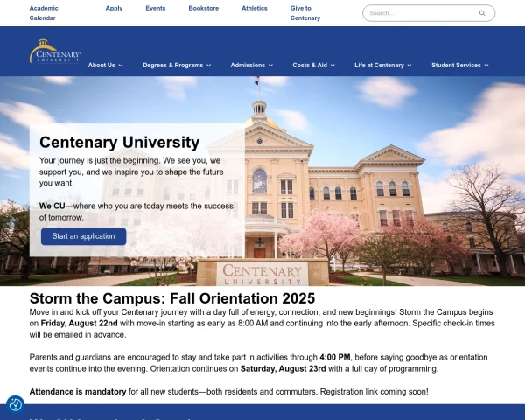The height and width of the screenshot is (420, 525).
Task: Expand the Admissions menu chevron
Action: click(x=271, y=66)
